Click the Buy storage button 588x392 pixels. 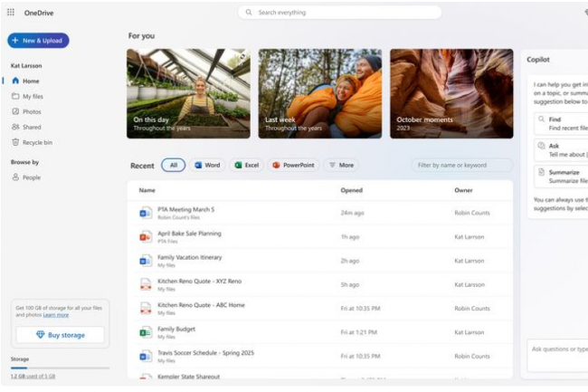pos(61,335)
